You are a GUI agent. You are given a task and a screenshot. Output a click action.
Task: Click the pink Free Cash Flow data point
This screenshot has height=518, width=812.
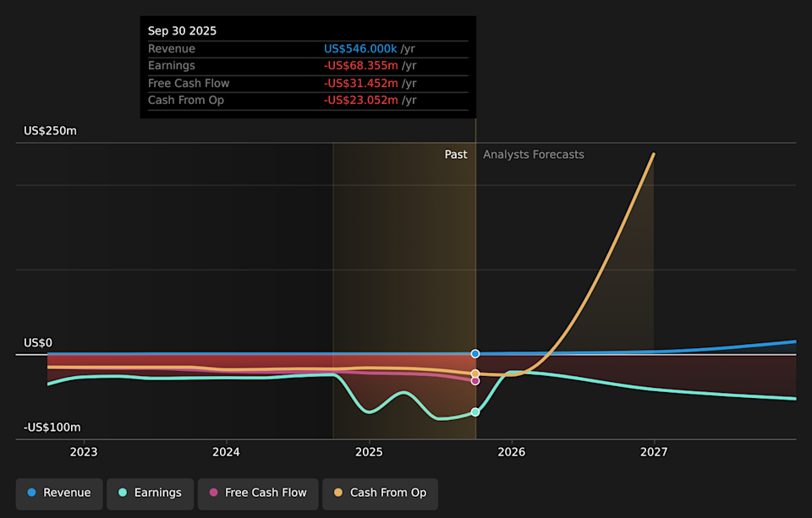pos(475,381)
